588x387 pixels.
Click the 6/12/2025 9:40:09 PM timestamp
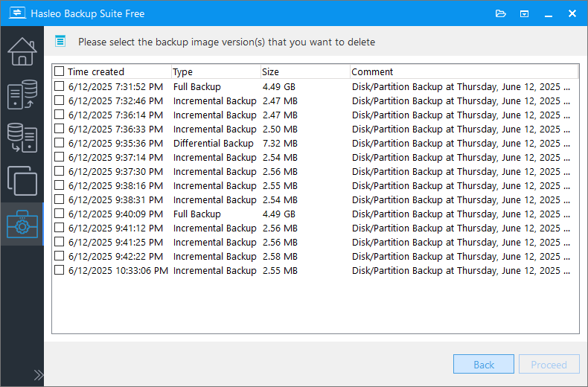(x=115, y=214)
